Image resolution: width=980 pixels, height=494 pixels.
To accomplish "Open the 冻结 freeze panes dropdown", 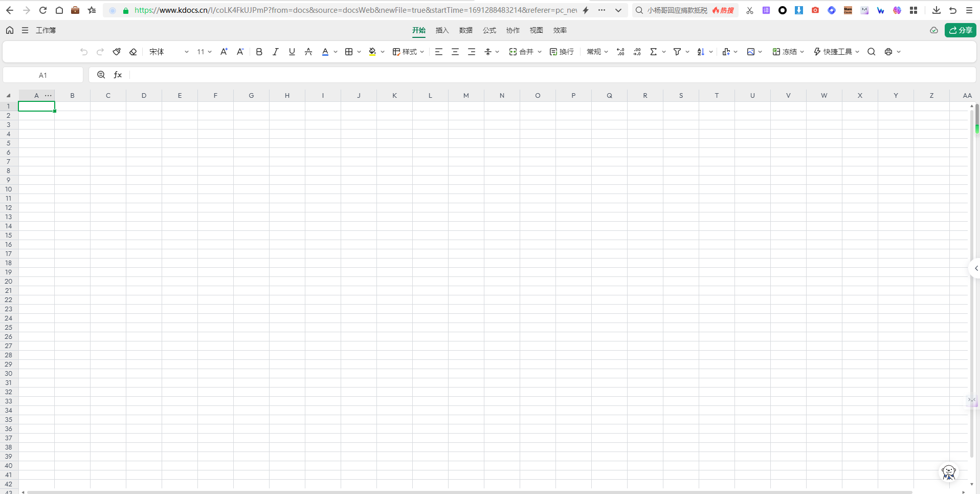I will [x=788, y=52].
